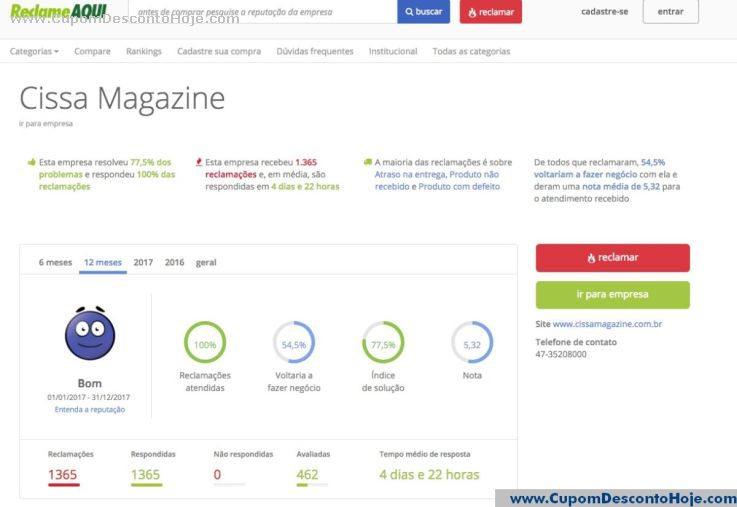737x507 pixels.
Task: Click the Atraso na entrega link
Action: [x=410, y=174]
